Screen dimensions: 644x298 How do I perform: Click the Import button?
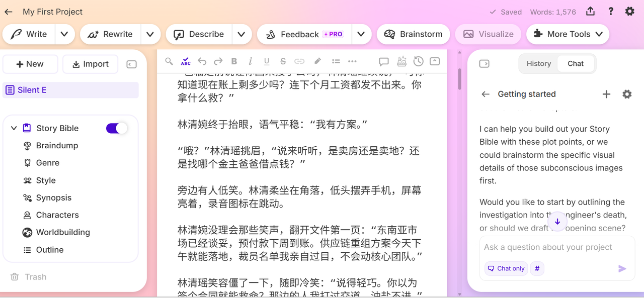point(91,64)
